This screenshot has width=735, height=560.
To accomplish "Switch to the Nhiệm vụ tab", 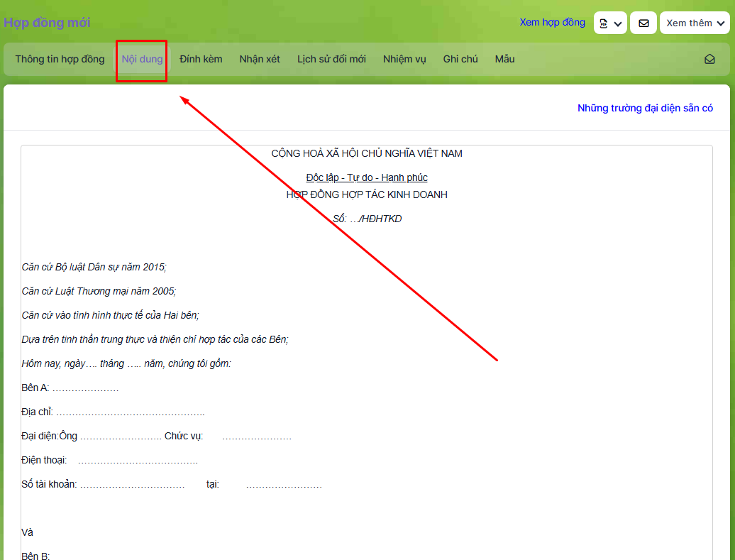I will coord(404,59).
